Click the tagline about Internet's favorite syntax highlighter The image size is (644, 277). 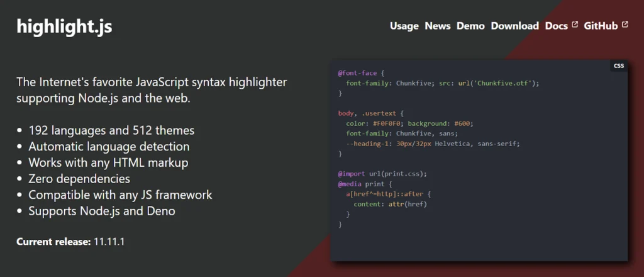152,91
